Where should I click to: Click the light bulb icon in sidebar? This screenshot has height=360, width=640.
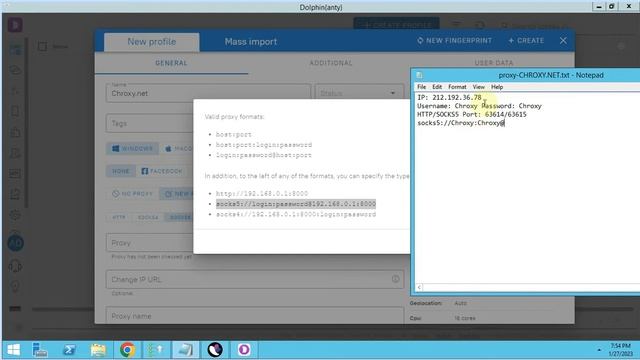pyautogui.click(x=15, y=287)
